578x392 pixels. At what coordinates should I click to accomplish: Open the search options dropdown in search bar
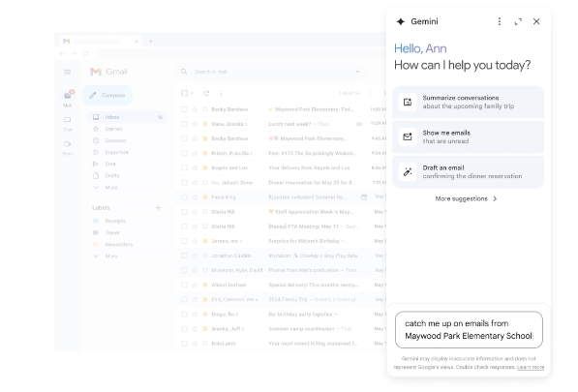tap(357, 72)
